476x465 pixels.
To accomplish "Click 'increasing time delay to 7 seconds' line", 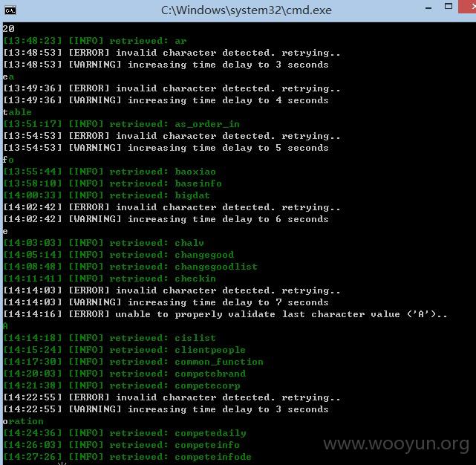I will click(x=166, y=302).
